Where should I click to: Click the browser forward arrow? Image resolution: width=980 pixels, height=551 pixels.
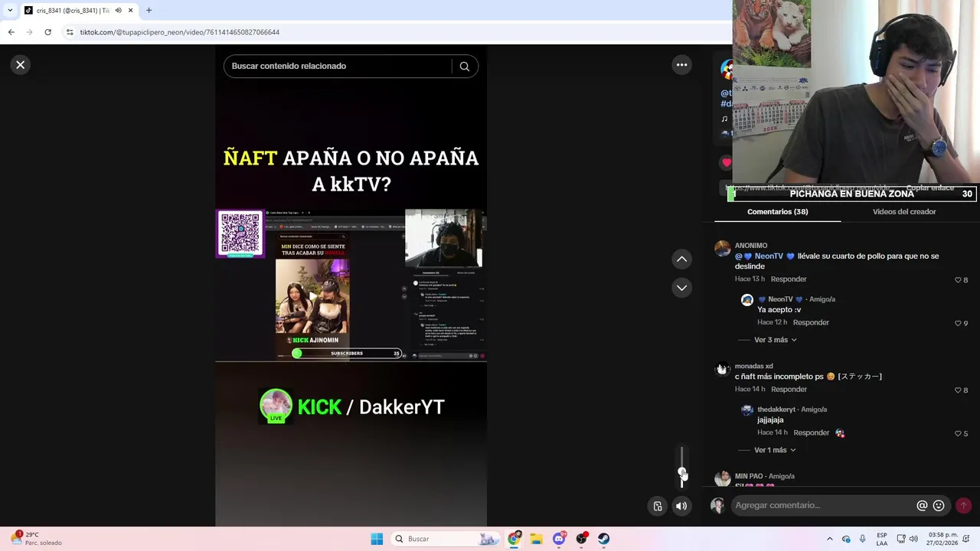29,32
